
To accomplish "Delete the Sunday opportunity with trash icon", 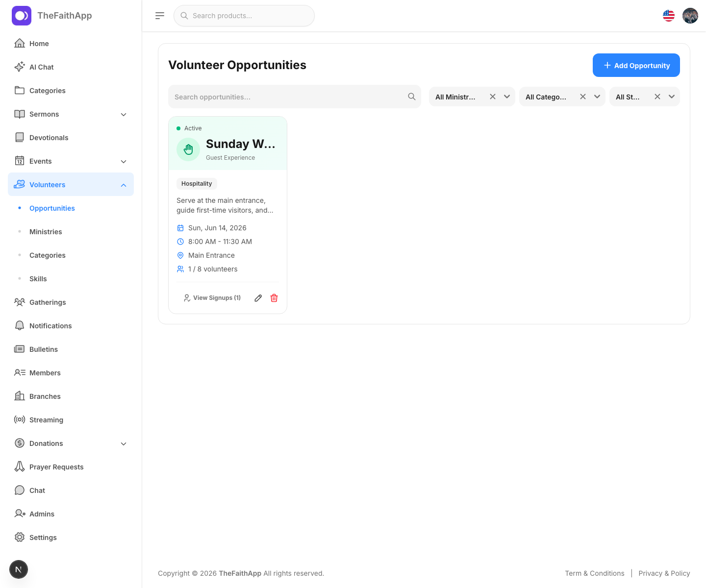I will [274, 298].
